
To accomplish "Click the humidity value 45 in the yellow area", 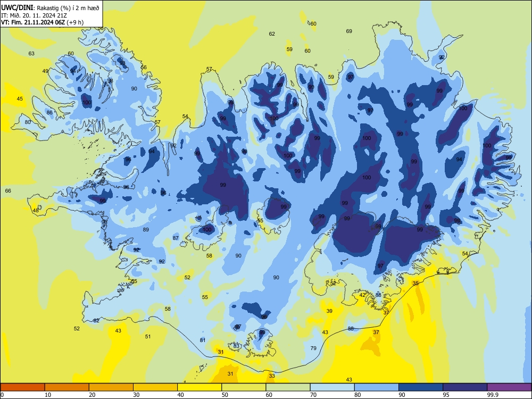I will [20, 99].
